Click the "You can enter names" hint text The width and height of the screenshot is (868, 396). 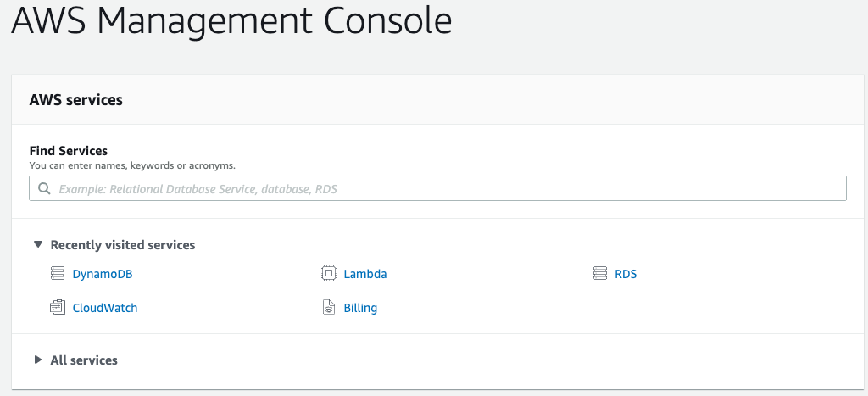[132, 165]
